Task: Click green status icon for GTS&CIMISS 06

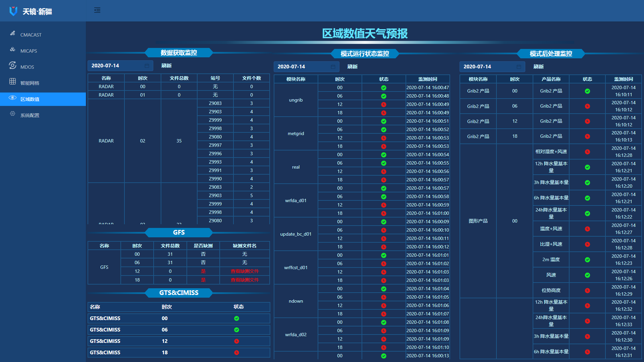Action: pyautogui.click(x=237, y=330)
